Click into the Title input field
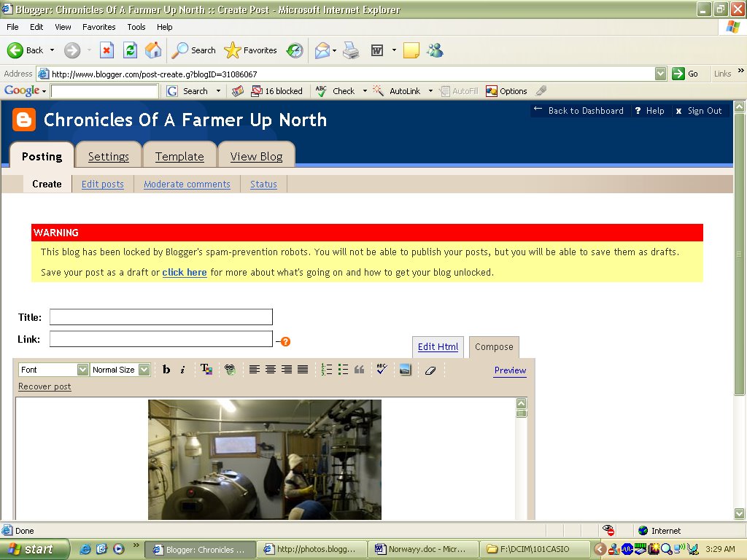 [161, 317]
